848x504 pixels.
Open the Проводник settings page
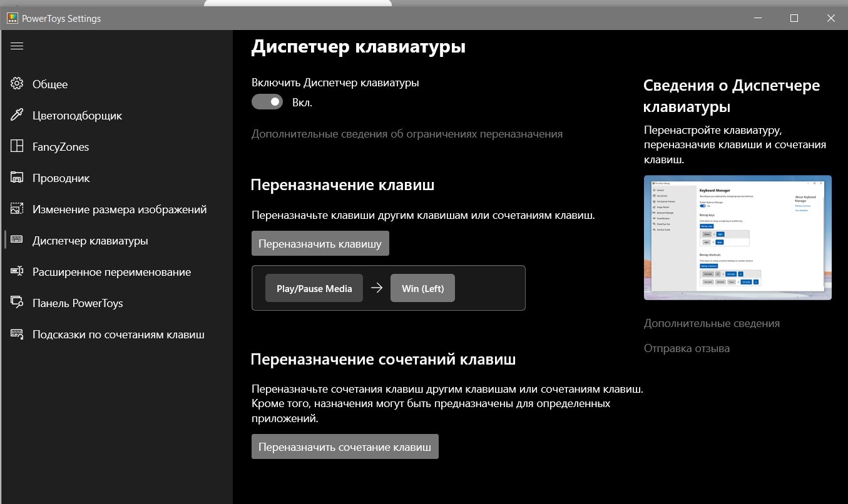tap(116, 178)
